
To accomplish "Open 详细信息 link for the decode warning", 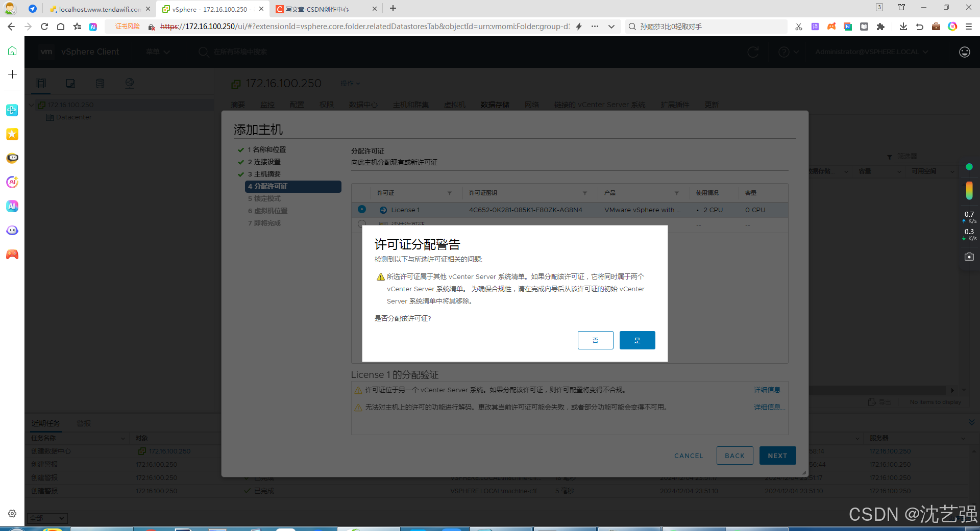I will [769, 407].
